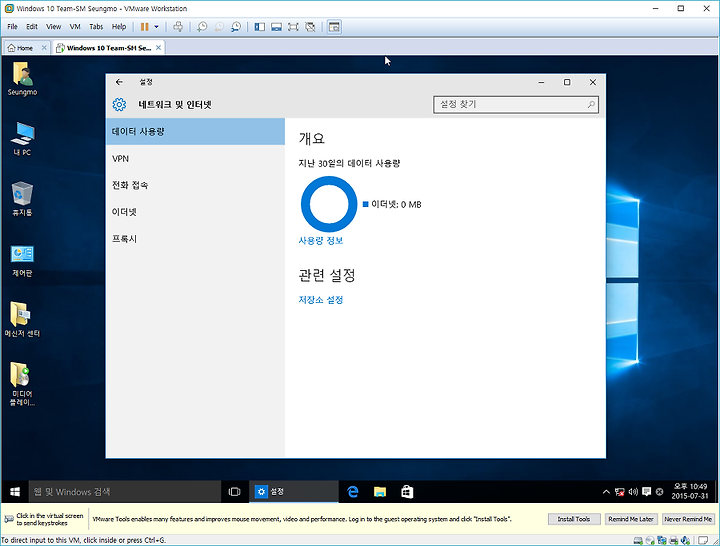Open the VMware View menu
The height and width of the screenshot is (546, 720).
53,27
